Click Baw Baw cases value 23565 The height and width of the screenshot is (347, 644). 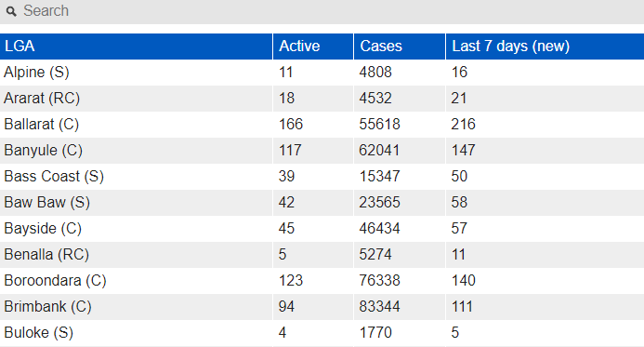point(379,202)
